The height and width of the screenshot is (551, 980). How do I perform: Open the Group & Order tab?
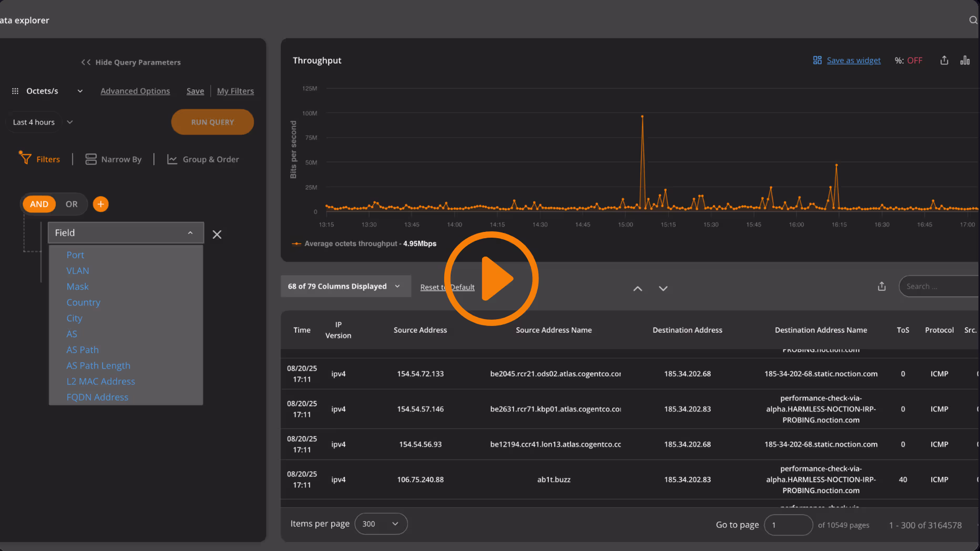click(203, 159)
